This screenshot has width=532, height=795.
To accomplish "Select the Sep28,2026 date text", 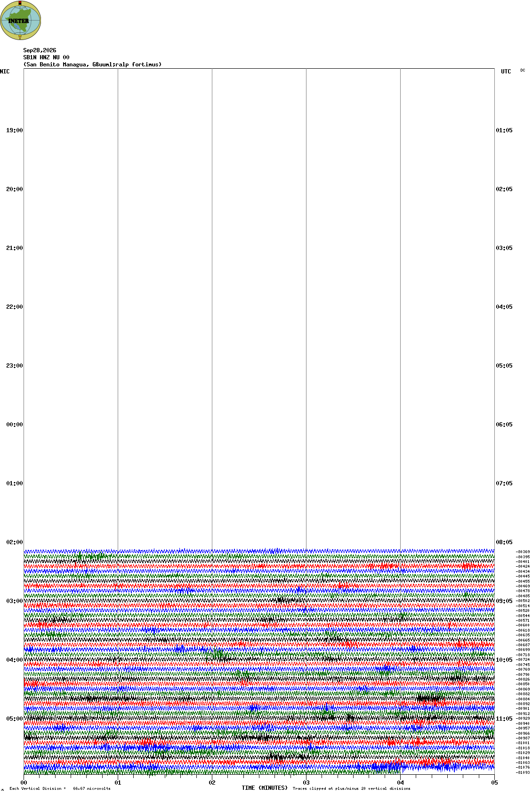I will click(x=40, y=50).
